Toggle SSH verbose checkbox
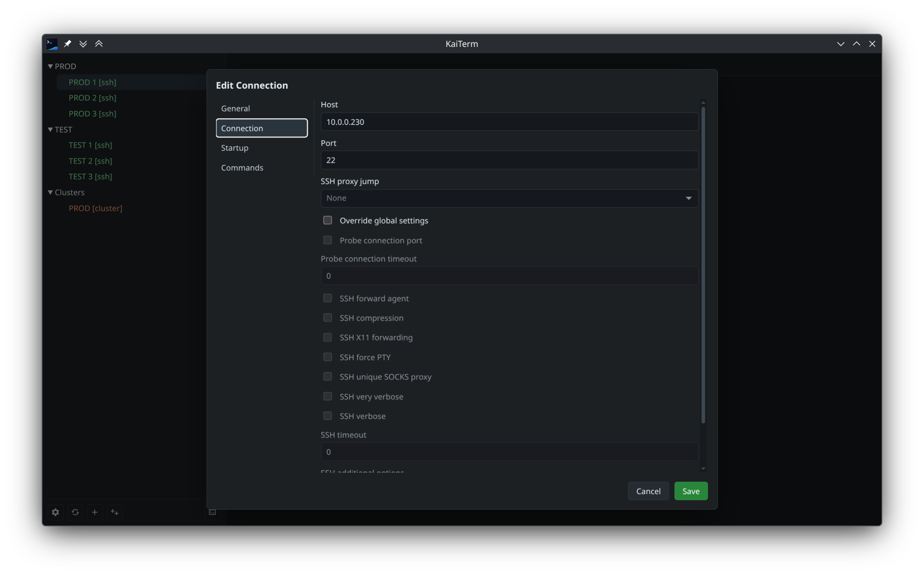Viewport: 924px width, 576px height. 327,416
